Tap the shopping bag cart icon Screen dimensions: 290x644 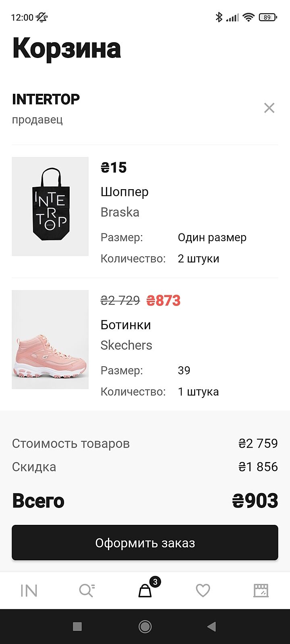(x=145, y=590)
